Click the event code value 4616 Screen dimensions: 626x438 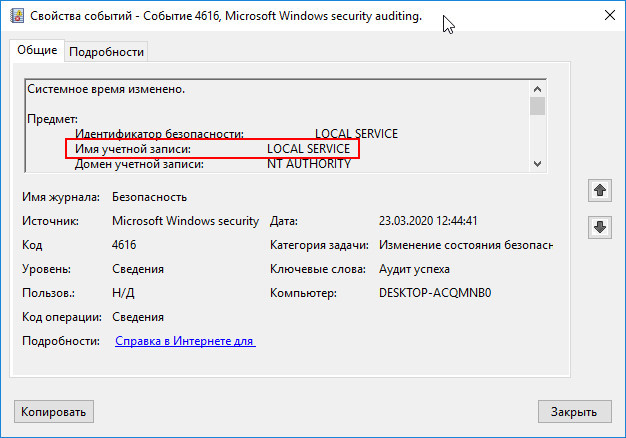[x=124, y=244]
